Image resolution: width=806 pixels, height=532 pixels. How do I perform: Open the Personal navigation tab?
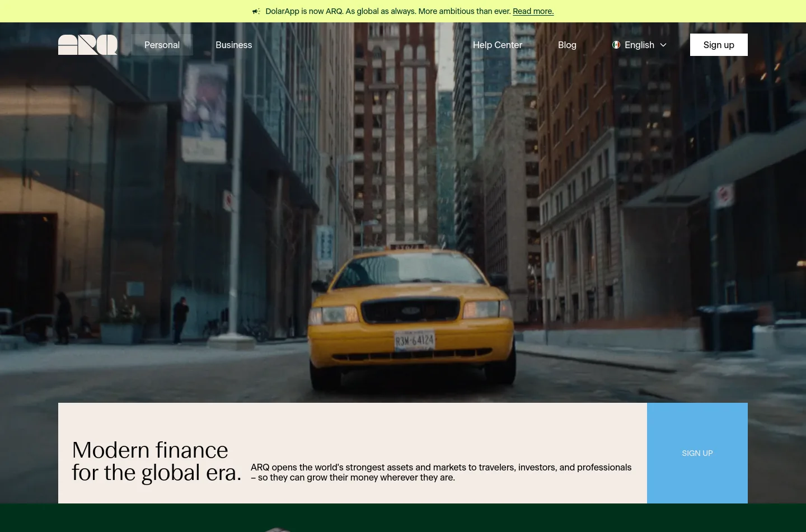coord(162,45)
